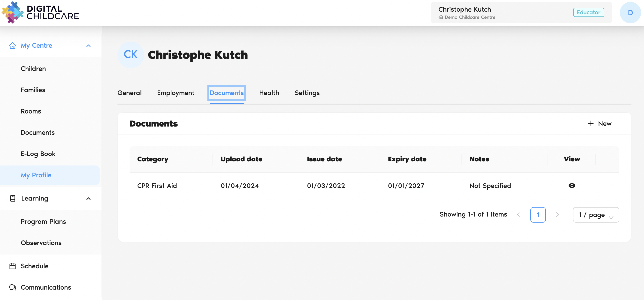Click the Communications chat bubble icon
Screen dimensions: 644x300
pos(13,287)
